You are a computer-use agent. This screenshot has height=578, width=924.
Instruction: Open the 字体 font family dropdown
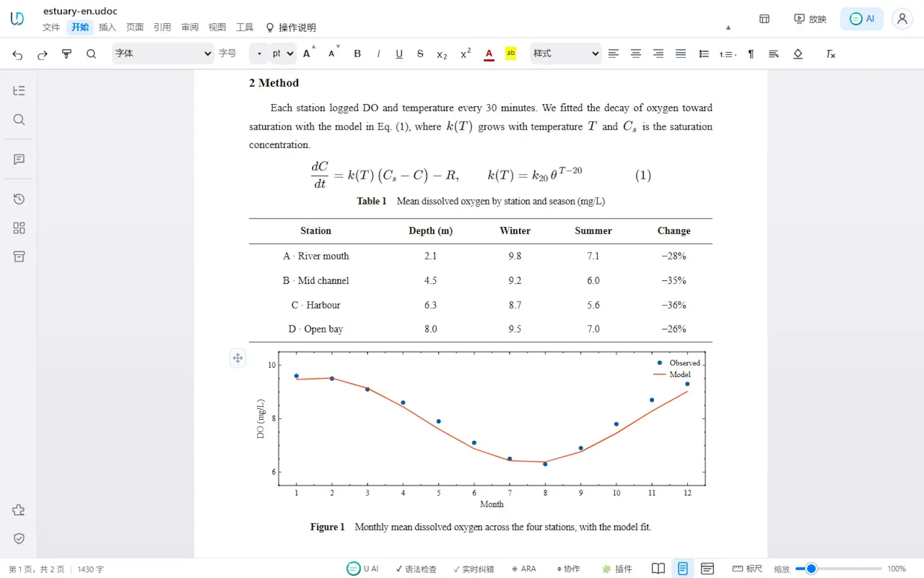[x=163, y=53]
